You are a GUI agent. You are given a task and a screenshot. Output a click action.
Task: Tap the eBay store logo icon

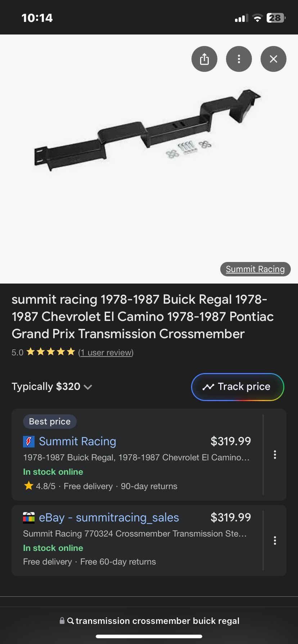pyautogui.click(x=29, y=517)
